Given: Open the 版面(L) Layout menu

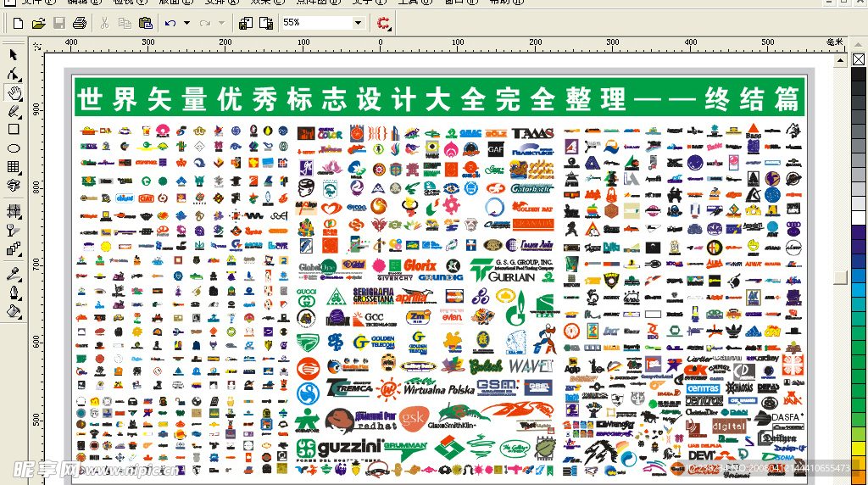Looking at the screenshot, I should coord(176,2).
